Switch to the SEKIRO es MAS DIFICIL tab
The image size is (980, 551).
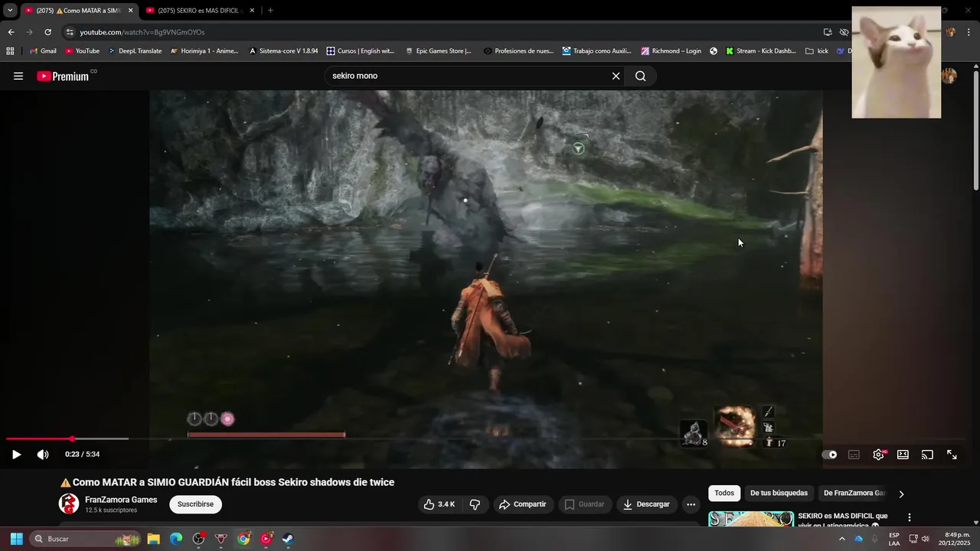point(199,11)
